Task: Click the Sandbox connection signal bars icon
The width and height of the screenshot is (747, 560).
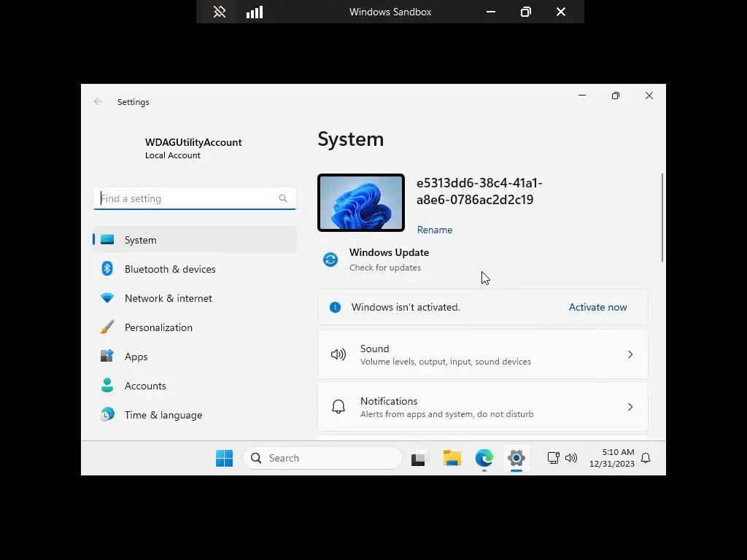Action: (x=255, y=12)
